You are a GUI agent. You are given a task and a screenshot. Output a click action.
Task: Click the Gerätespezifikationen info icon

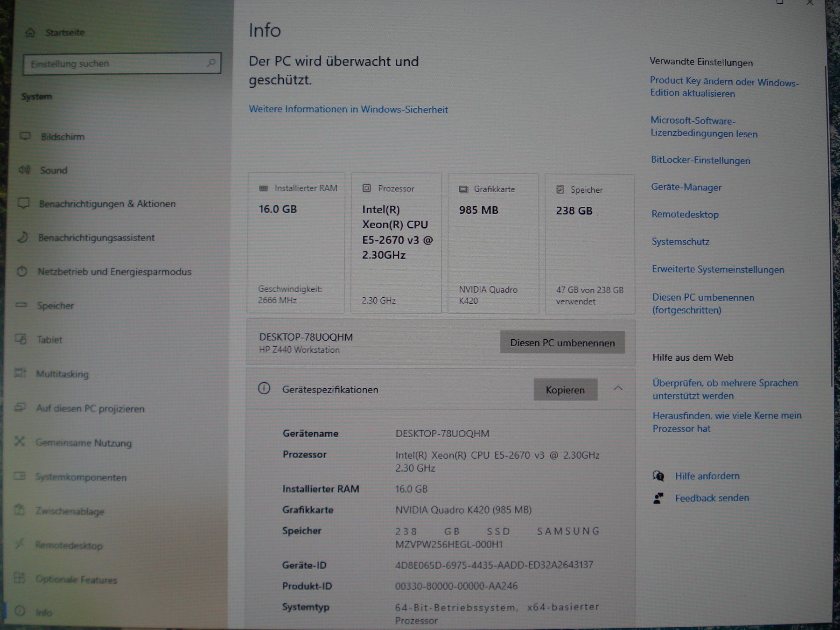(x=264, y=389)
